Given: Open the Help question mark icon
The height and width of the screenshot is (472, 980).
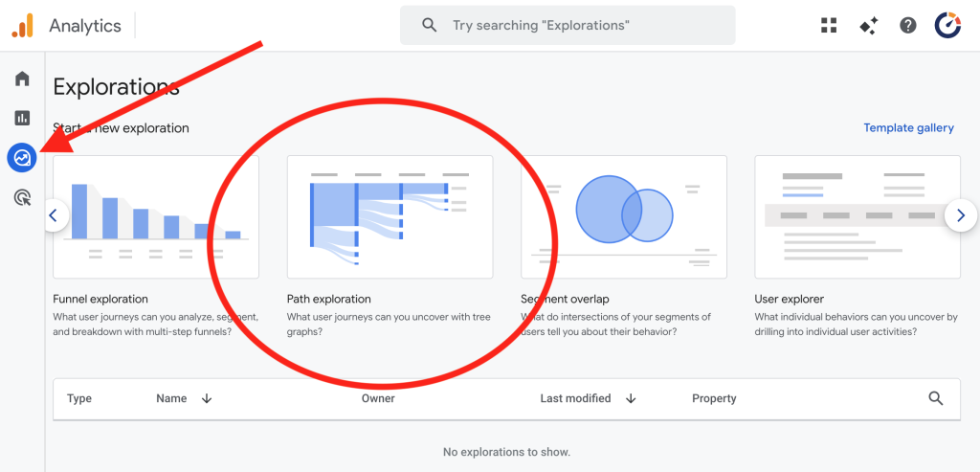Looking at the screenshot, I should (x=908, y=26).
